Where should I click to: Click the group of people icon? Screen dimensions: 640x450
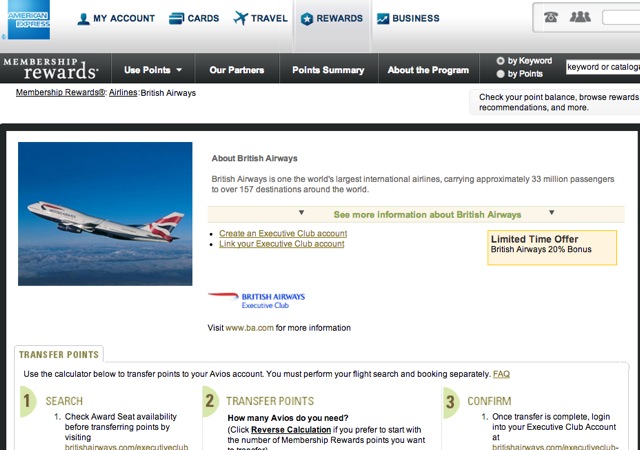tap(580, 17)
